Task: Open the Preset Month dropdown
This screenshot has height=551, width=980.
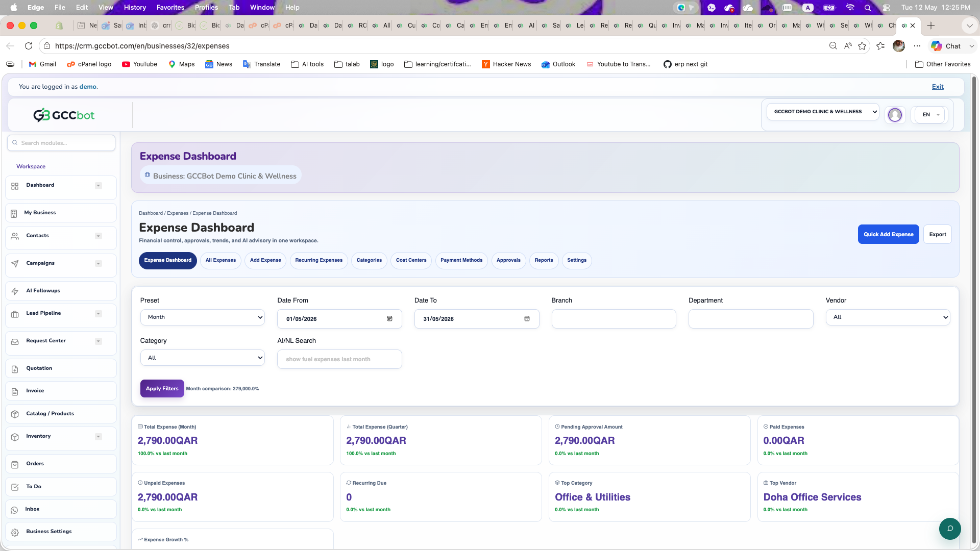Action: coord(203,317)
